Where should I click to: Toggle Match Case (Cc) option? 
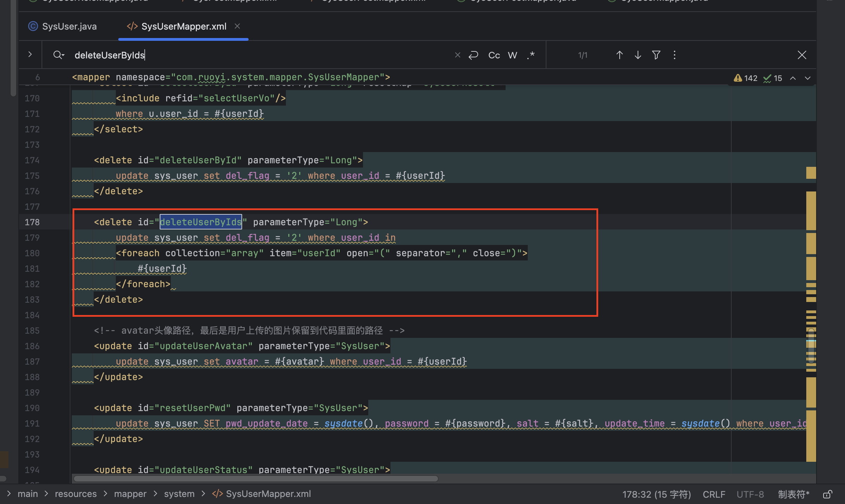(494, 55)
